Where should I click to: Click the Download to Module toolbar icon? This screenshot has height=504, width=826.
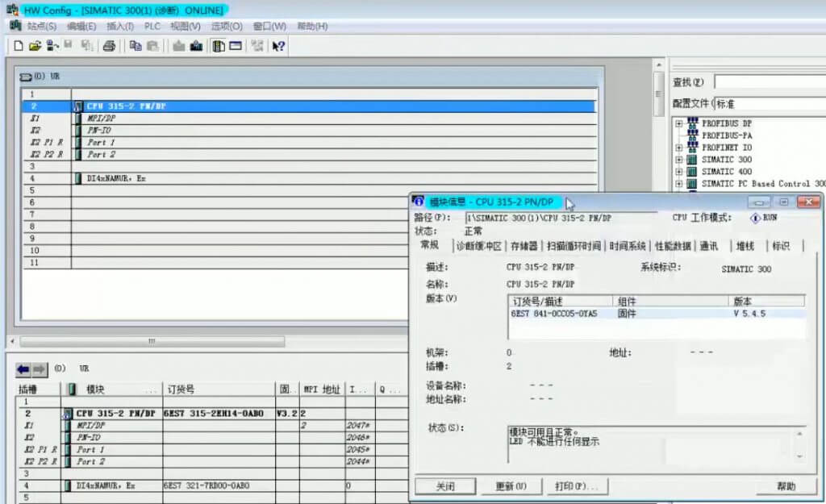pos(179,46)
